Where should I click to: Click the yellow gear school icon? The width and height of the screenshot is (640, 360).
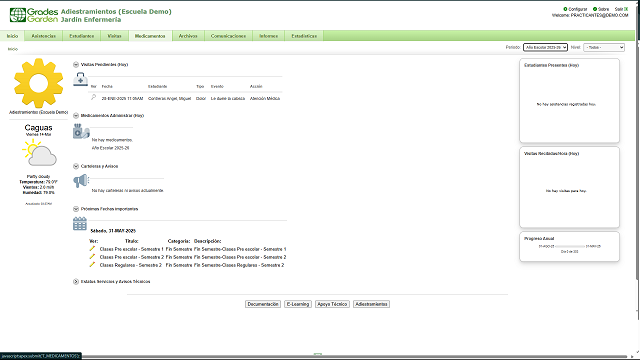coord(39,83)
